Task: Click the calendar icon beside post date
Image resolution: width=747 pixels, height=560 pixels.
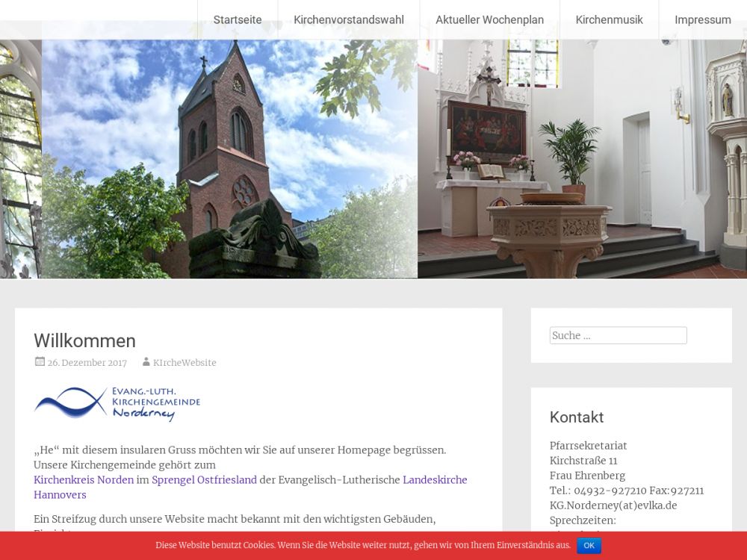Action: click(x=40, y=362)
